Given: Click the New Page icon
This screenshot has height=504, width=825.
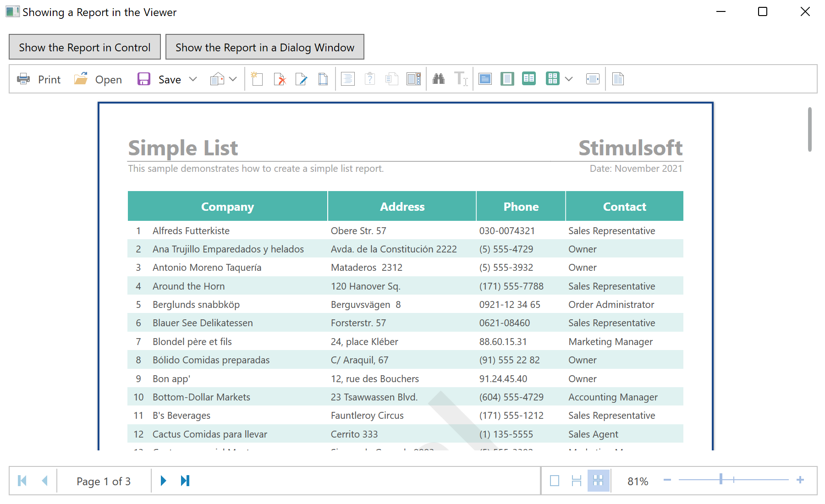Looking at the screenshot, I should 257,79.
